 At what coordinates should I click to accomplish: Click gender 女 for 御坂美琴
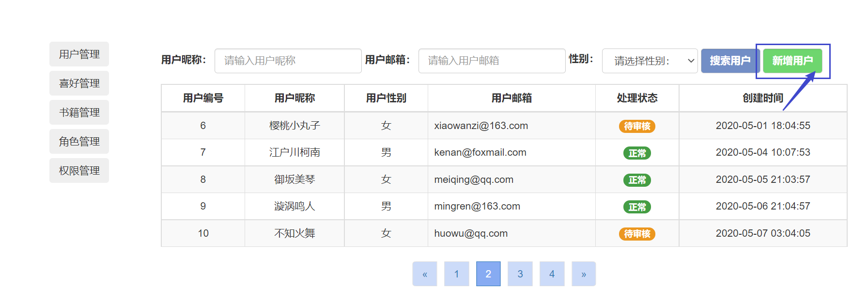point(386,179)
